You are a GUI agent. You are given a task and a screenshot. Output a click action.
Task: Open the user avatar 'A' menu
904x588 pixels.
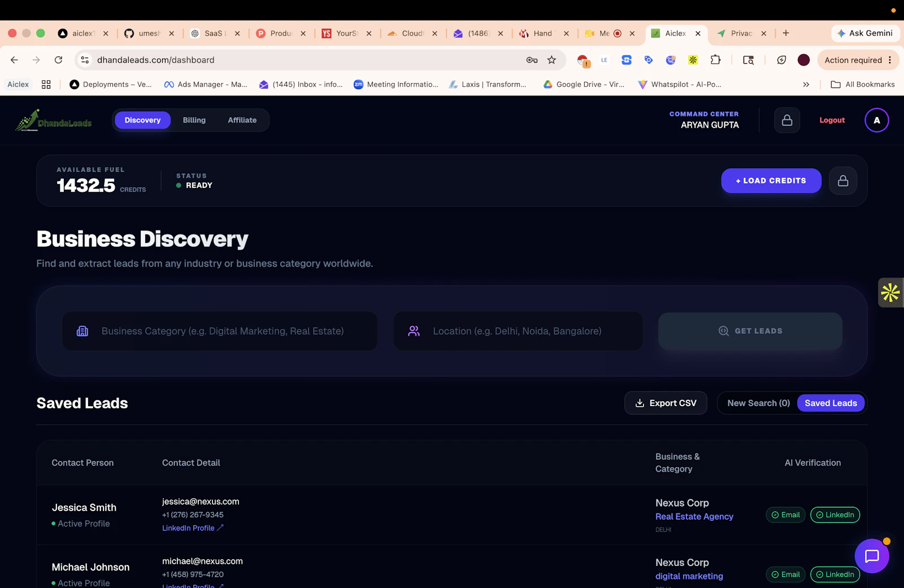coord(877,120)
